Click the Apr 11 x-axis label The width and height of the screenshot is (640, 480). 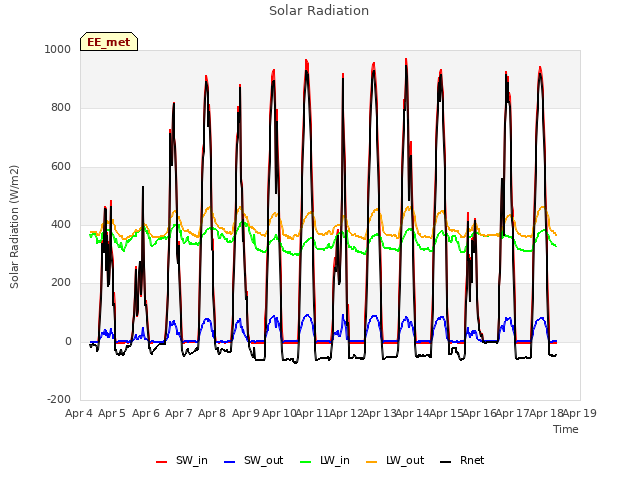pyautogui.click(x=313, y=413)
